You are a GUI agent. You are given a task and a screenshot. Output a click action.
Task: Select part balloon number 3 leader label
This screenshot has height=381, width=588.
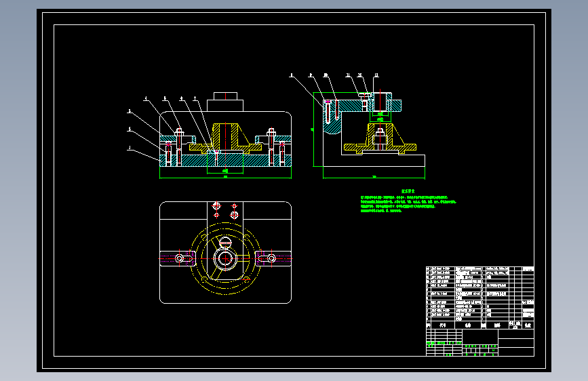click(130, 111)
